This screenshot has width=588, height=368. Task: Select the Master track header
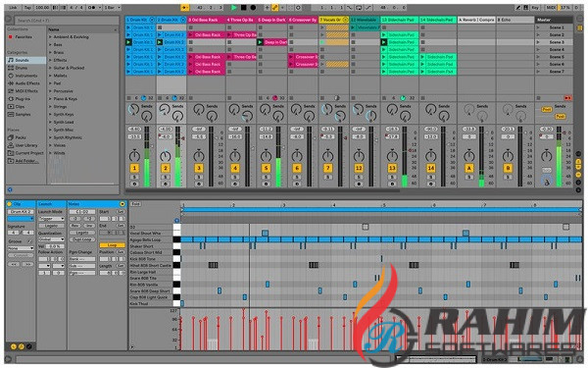click(554, 20)
